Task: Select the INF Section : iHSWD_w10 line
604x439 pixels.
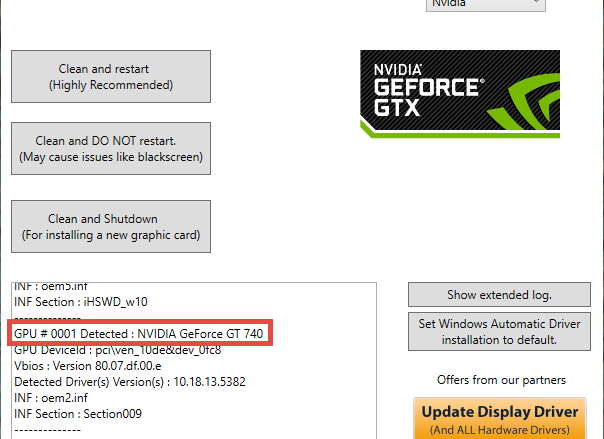Action: (81, 302)
